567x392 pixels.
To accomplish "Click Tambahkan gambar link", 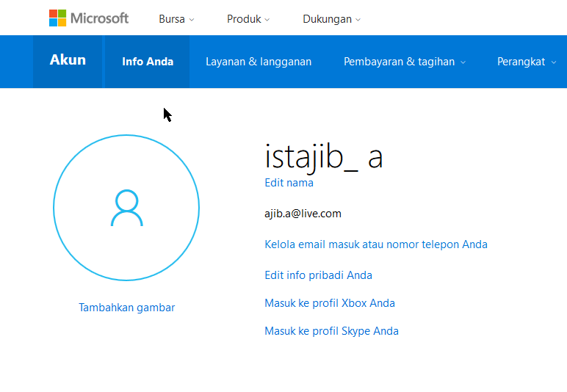I will tap(126, 308).
